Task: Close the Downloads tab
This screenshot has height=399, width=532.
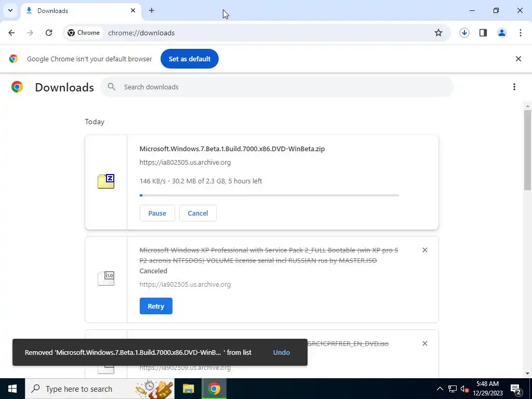Action: 133,10
